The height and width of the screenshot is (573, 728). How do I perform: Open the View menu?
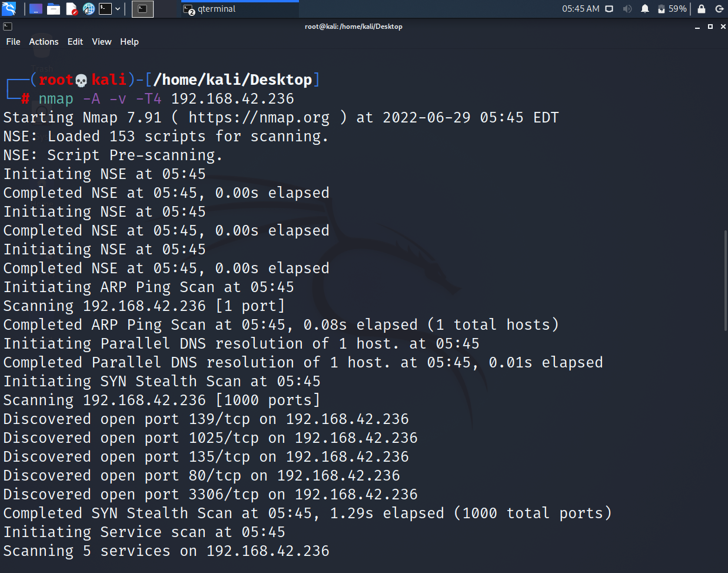[102, 42]
